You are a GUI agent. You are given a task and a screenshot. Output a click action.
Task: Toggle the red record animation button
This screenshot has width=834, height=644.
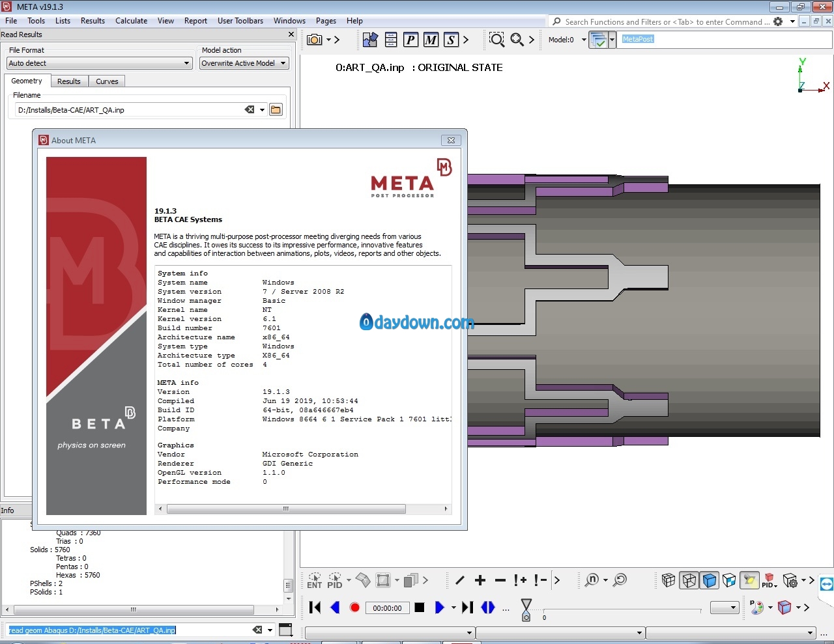tap(354, 608)
